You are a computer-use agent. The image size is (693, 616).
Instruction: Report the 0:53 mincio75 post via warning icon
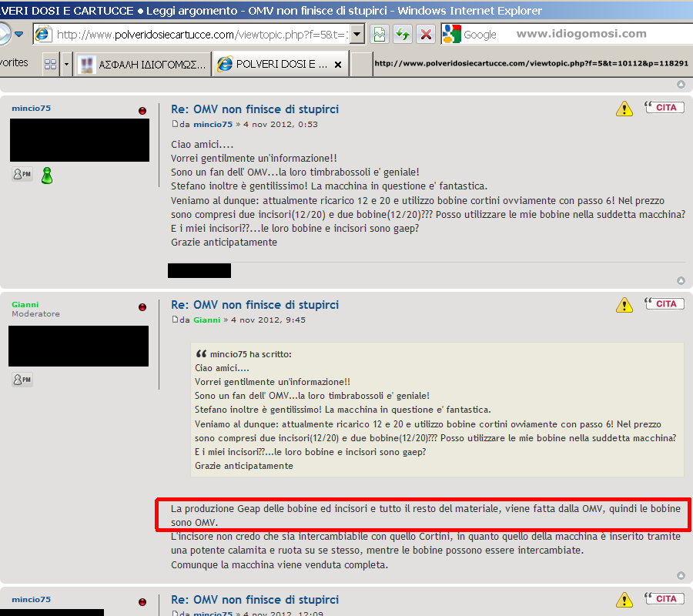tap(624, 108)
